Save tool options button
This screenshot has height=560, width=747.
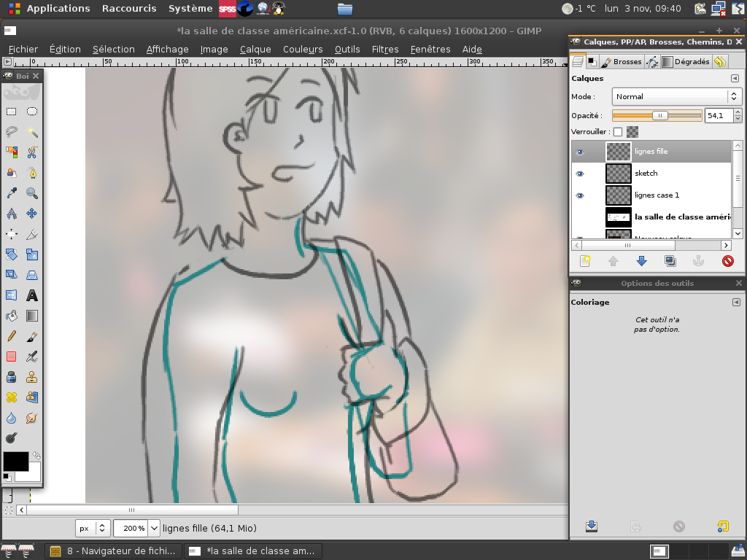(x=591, y=526)
